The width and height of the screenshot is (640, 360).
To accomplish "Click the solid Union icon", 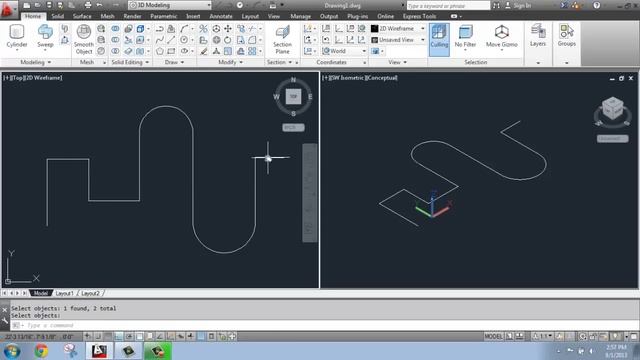I will tap(115, 29).
